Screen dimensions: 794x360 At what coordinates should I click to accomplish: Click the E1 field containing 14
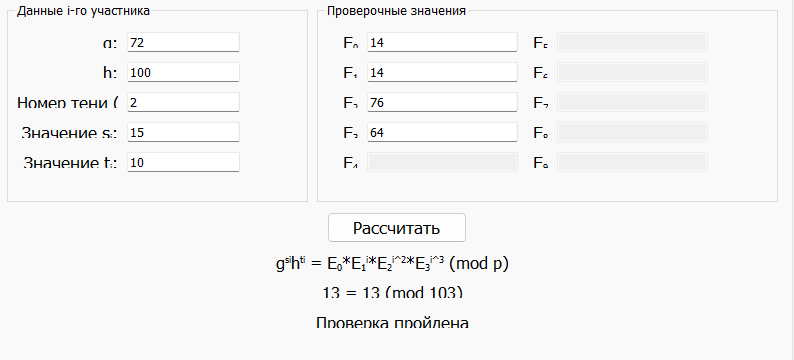click(442, 72)
